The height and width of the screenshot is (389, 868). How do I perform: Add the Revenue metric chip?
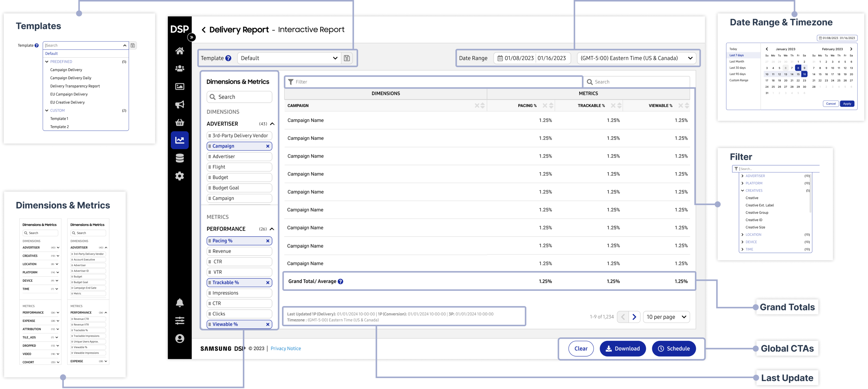tap(239, 251)
